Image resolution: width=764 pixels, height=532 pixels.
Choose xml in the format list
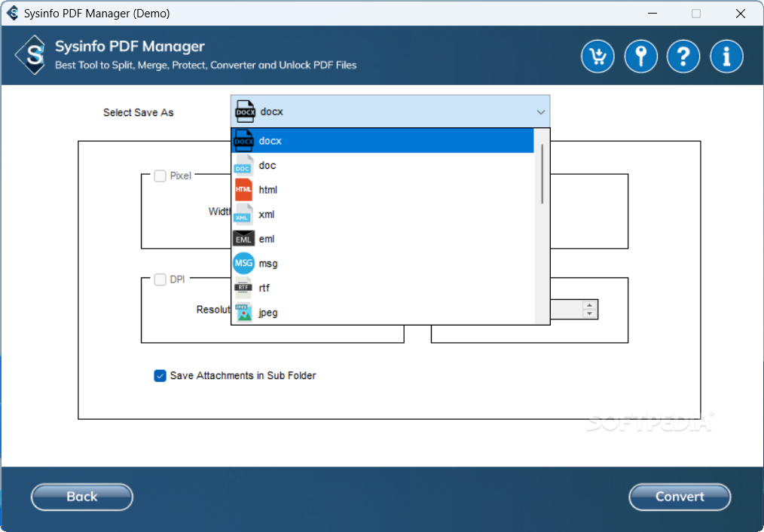(x=383, y=214)
